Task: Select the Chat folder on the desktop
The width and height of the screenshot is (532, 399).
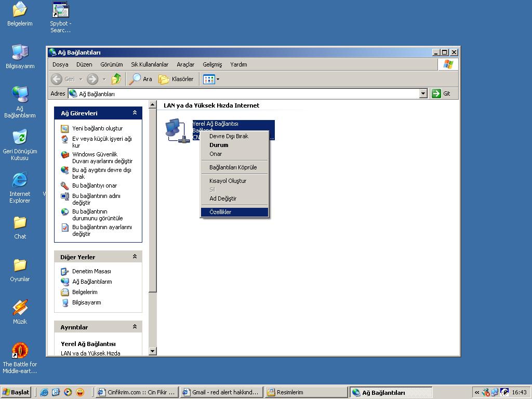Action: [x=20, y=228]
